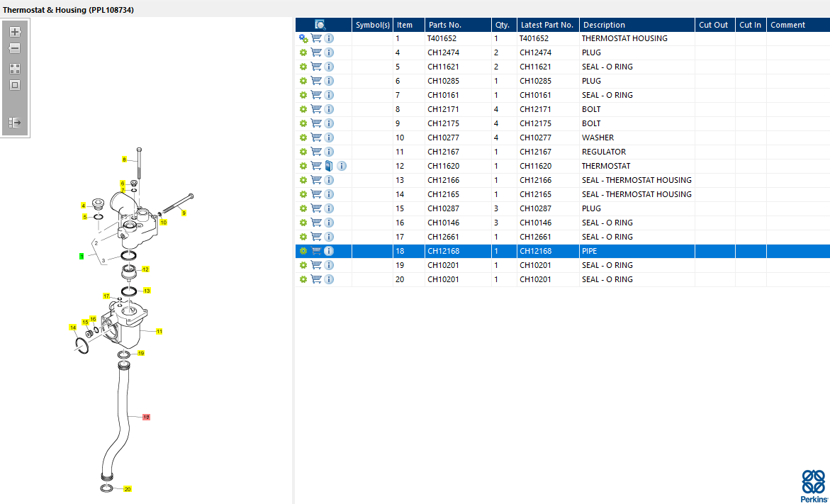Open info for CH12165 seal
Screen dimensions: 830x504
[x=329, y=194]
